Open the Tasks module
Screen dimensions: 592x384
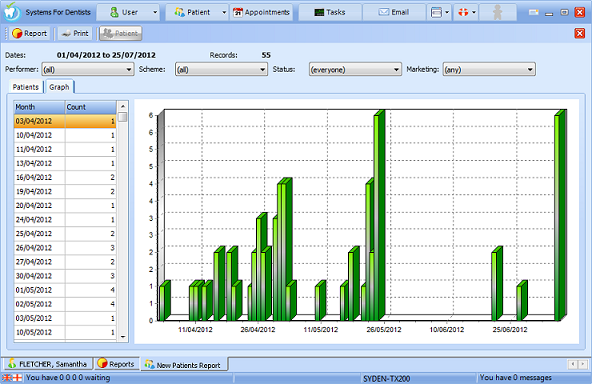tap(330, 12)
